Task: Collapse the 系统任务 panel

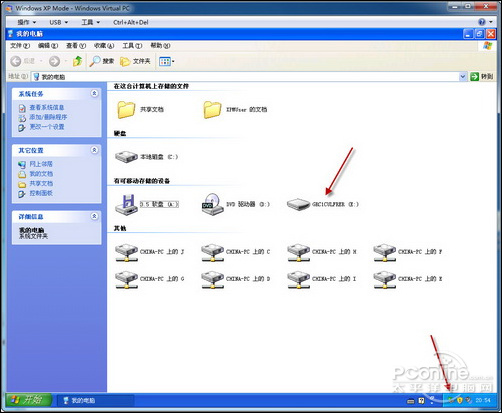Action: click(94, 93)
